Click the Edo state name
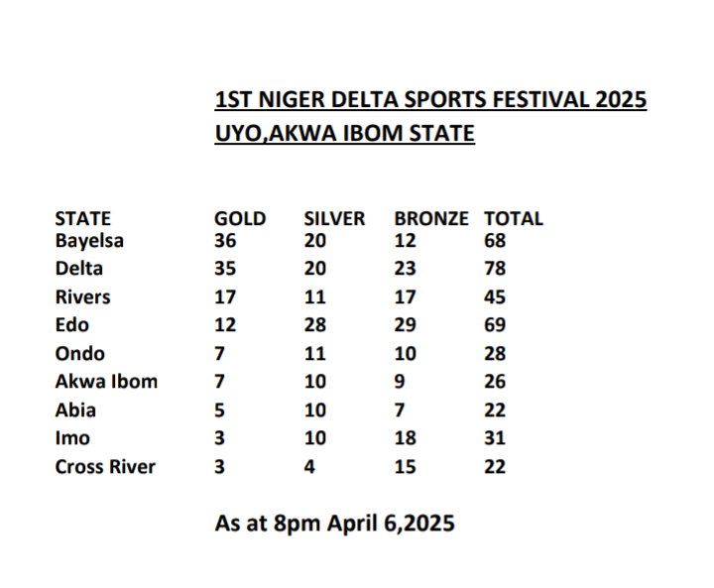 point(72,325)
